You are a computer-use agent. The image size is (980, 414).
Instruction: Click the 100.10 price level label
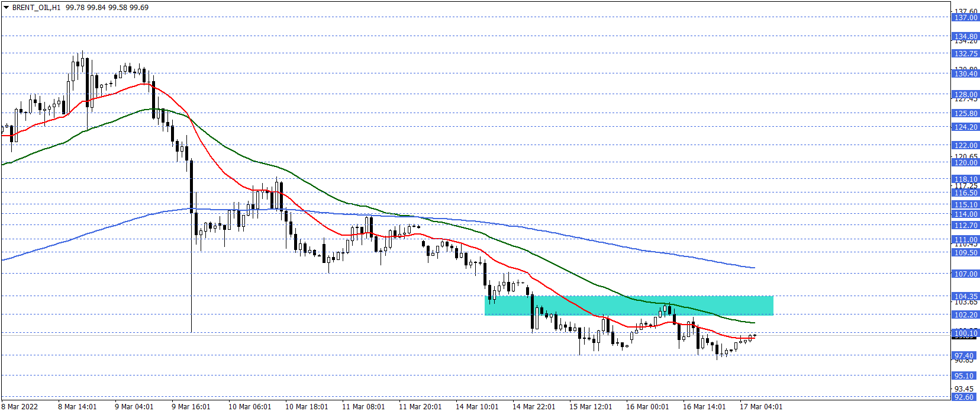(965, 333)
